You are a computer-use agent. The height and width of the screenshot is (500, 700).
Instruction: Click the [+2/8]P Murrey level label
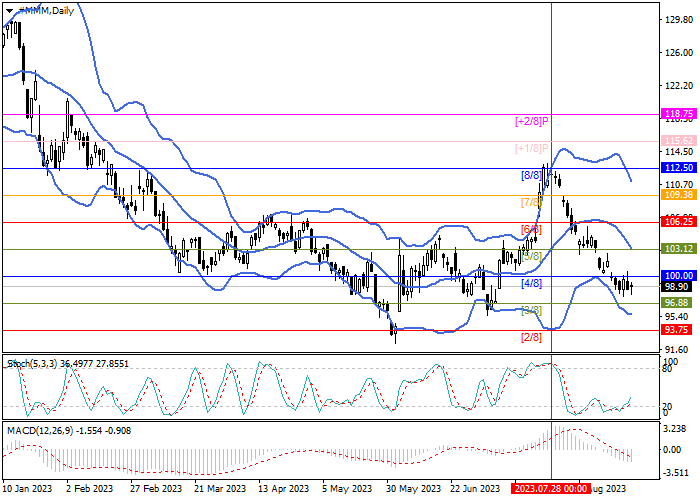click(531, 121)
